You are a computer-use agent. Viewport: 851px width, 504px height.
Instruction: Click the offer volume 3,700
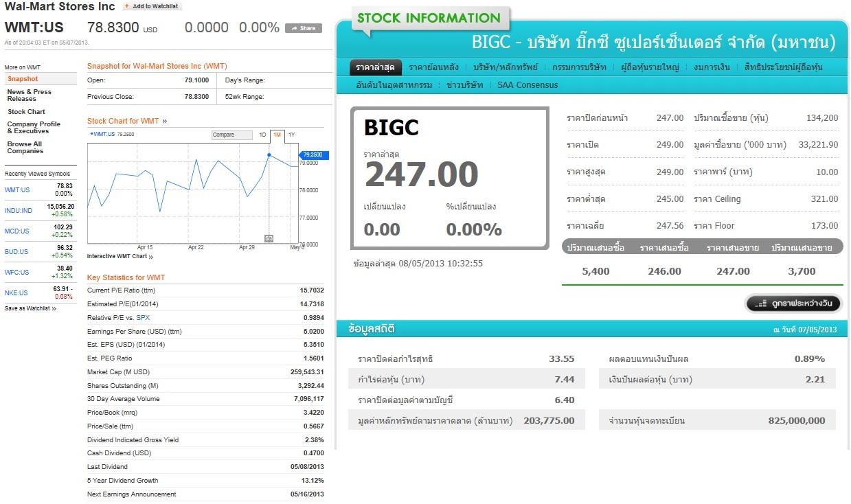pos(802,271)
